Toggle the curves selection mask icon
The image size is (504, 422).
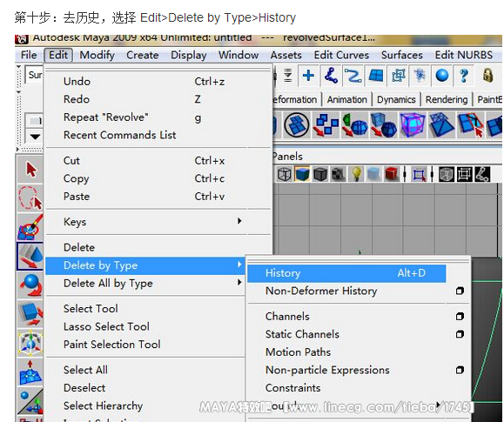coord(353,76)
